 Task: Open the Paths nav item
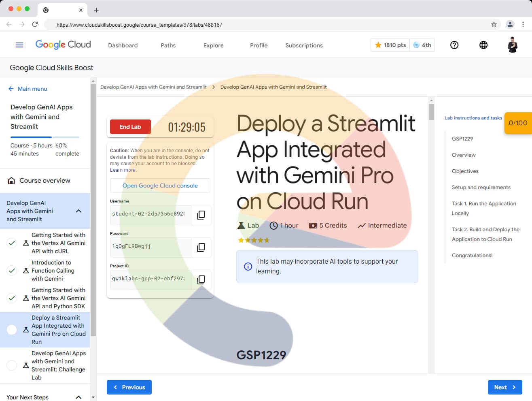[x=168, y=45]
